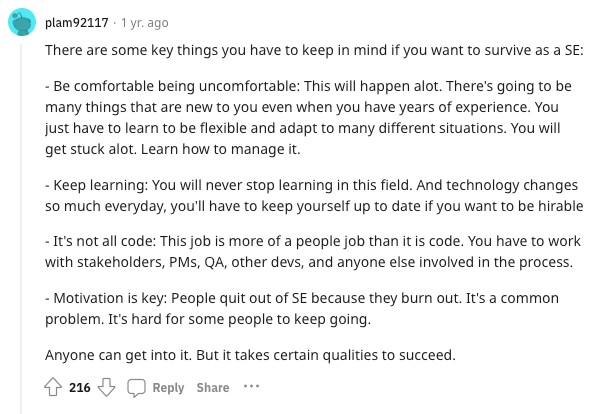Click the "Be comfortable being uncomfortable" paragraph
The height and width of the screenshot is (414, 606).
click(308, 118)
